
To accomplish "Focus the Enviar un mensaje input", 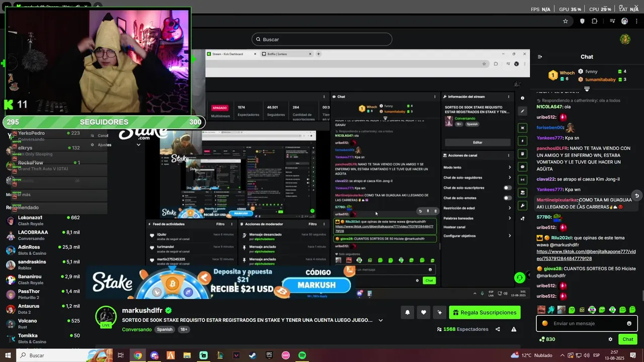I will [x=587, y=323].
